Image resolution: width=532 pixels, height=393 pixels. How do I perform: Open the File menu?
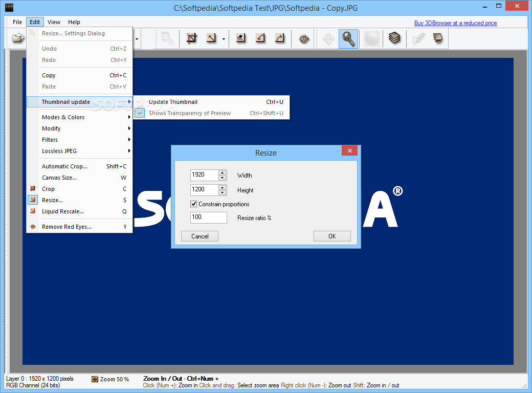(x=17, y=22)
